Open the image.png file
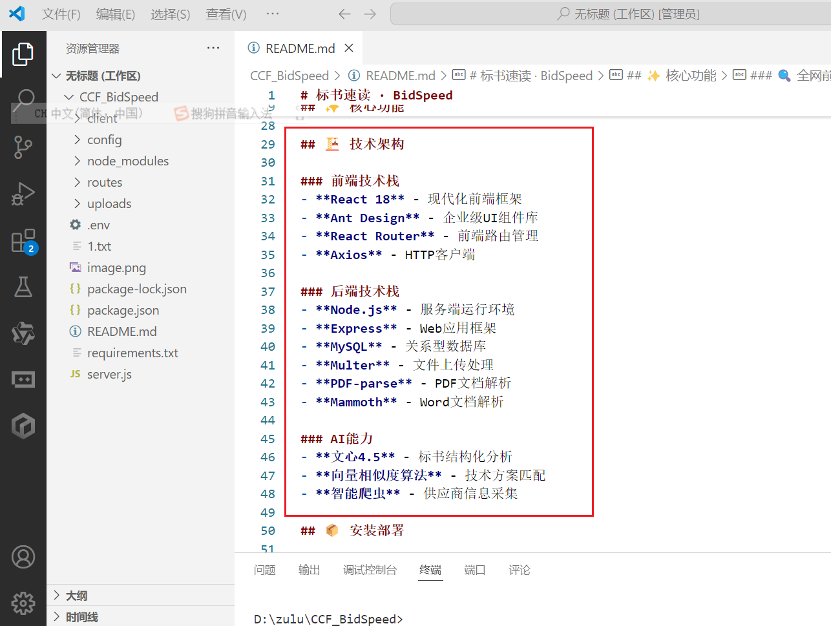Screen dimensions: 832x626 (141, 267)
